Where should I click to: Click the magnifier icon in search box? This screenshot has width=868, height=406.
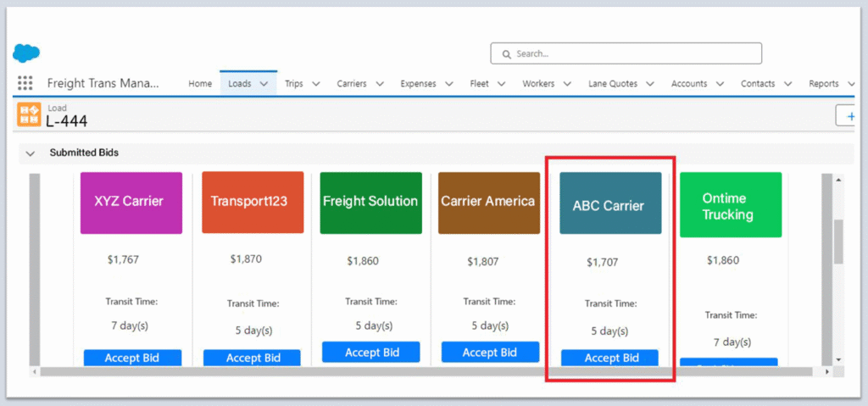coord(506,53)
